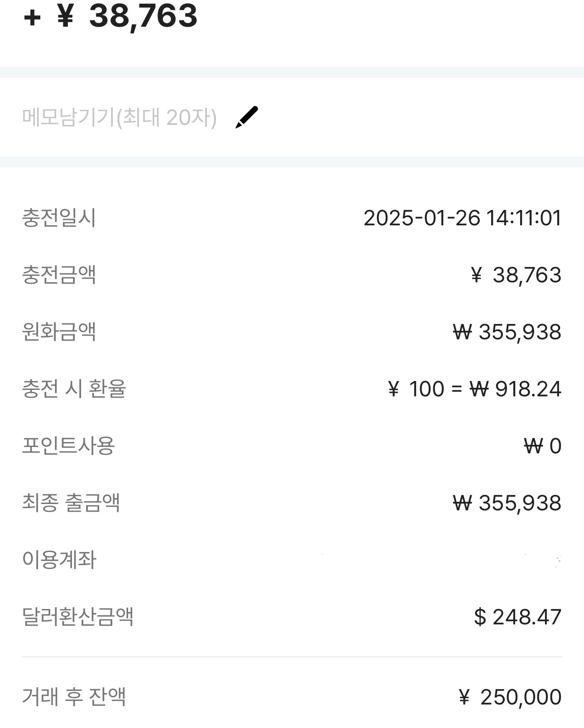The image size is (584, 728).
Task: Select the 충전금액 label
Action: click(59, 275)
